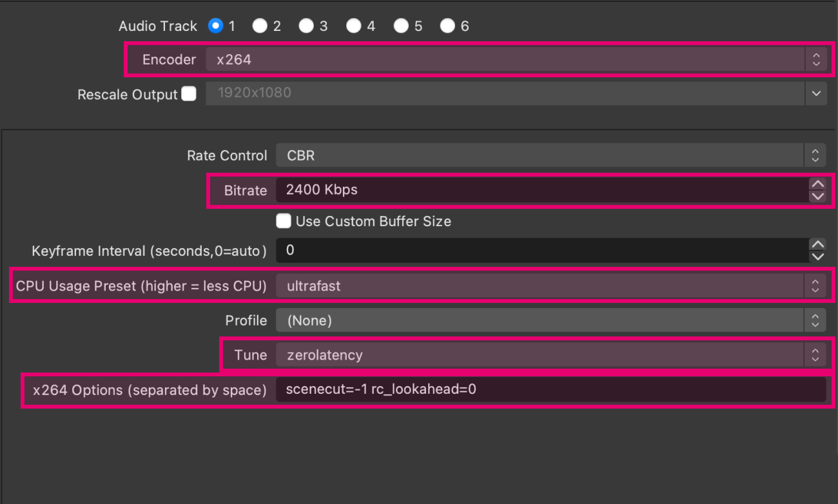
Task: Pick Audio Track 5 option
Action: click(401, 26)
